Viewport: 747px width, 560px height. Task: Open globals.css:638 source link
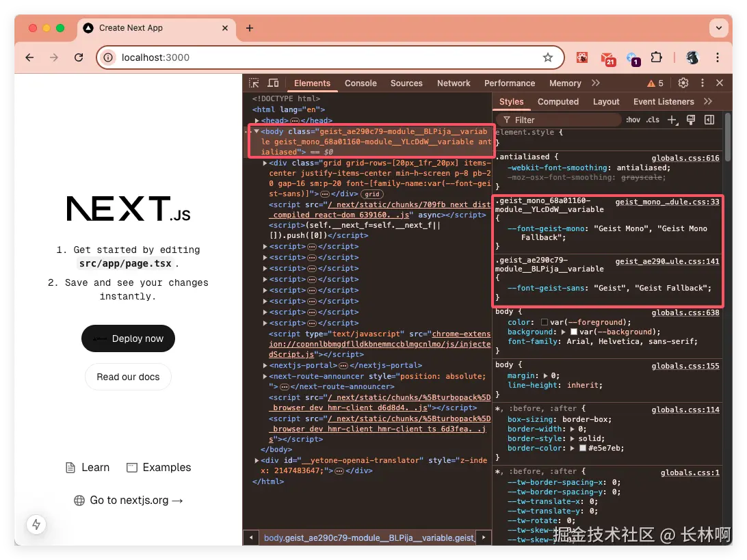click(685, 313)
